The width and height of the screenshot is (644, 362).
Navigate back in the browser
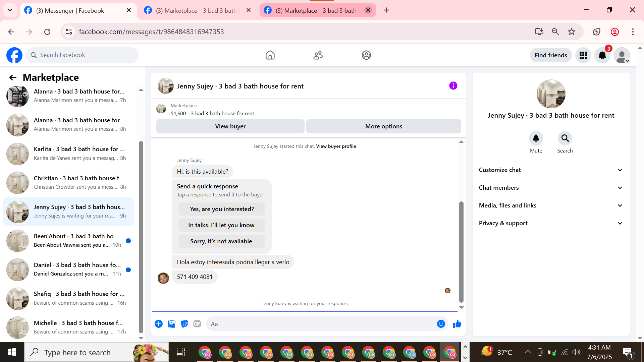(x=11, y=32)
